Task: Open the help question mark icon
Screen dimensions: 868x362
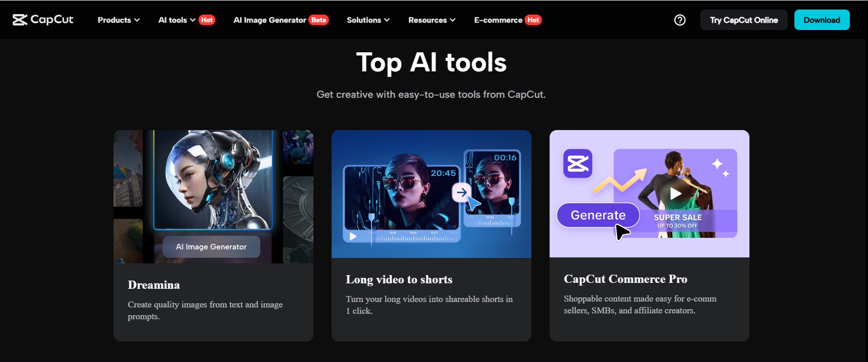Action: 680,20
